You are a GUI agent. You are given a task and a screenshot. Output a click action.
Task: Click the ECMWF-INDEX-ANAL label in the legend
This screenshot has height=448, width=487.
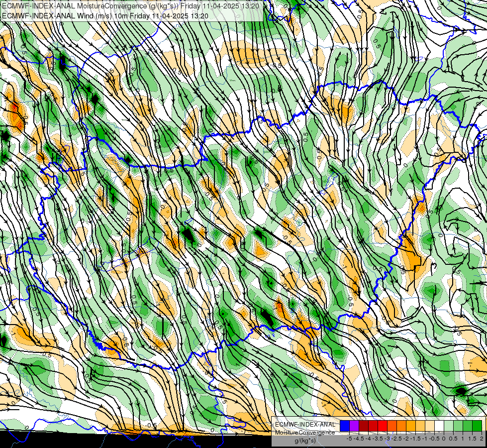coord(305,425)
